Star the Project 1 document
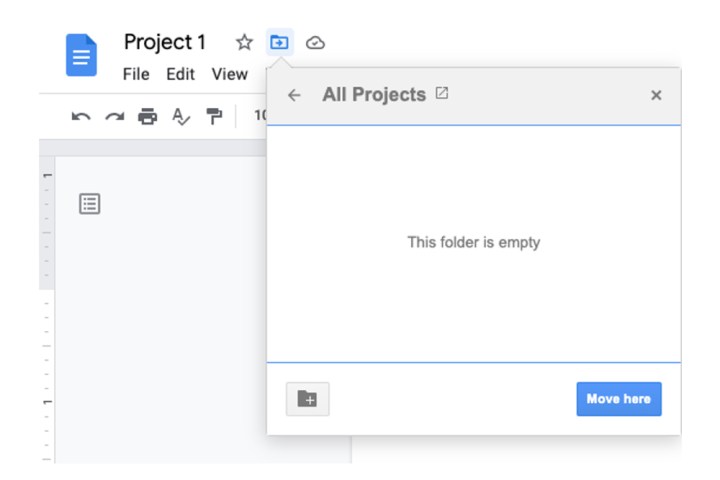 244,42
